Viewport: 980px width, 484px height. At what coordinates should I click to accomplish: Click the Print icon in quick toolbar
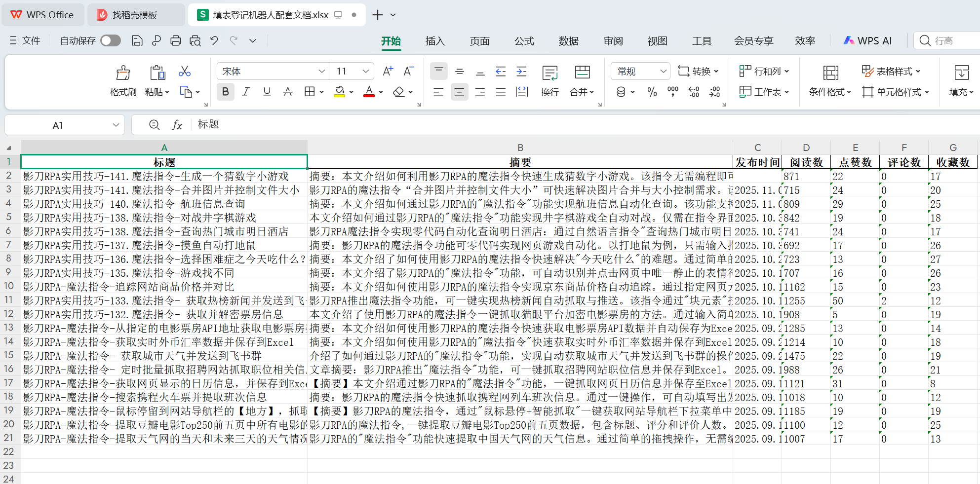[x=176, y=41]
